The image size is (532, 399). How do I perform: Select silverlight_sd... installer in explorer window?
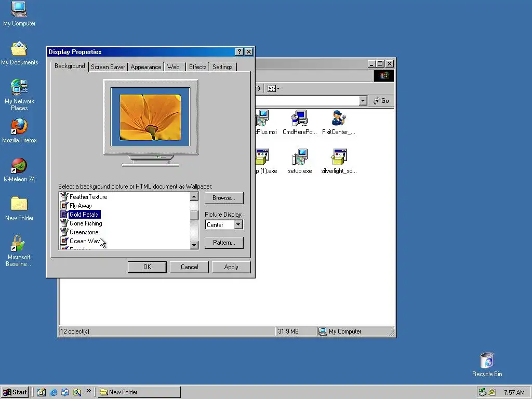pyautogui.click(x=339, y=161)
